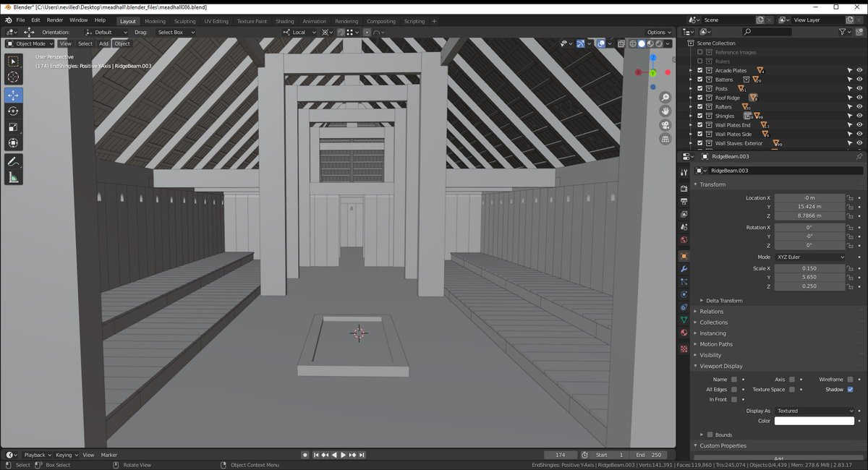Select the Annotate tool
Image resolution: width=868 pixels, height=470 pixels.
[14, 161]
